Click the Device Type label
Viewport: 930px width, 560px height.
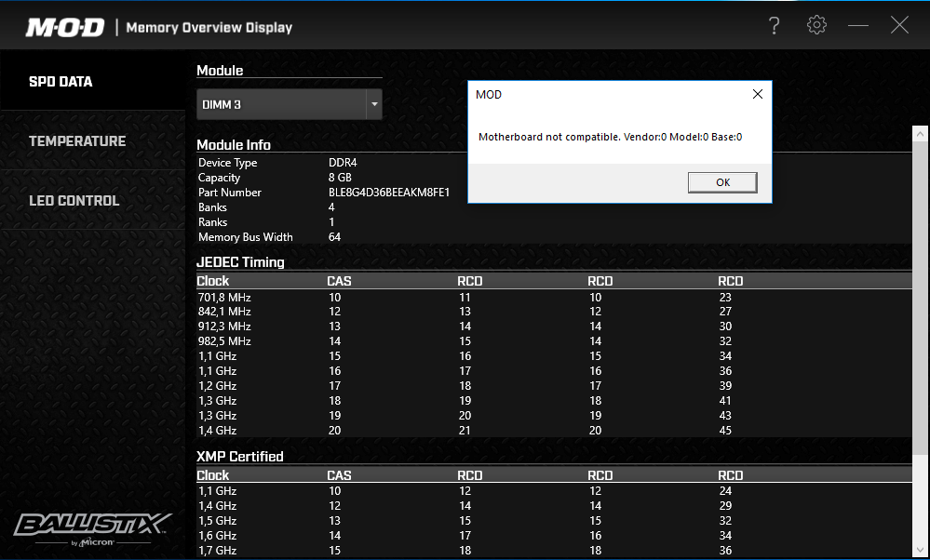coord(228,163)
